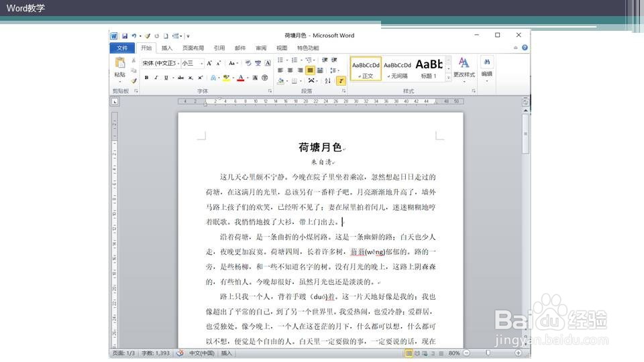Toggle Justify alignment button
The image size is (644, 362).
click(x=310, y=70)
